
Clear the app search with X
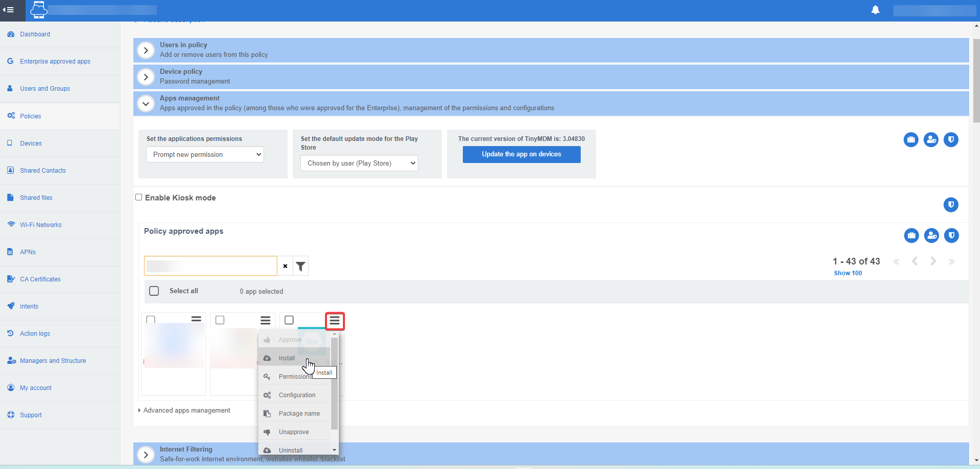point(285,266)
